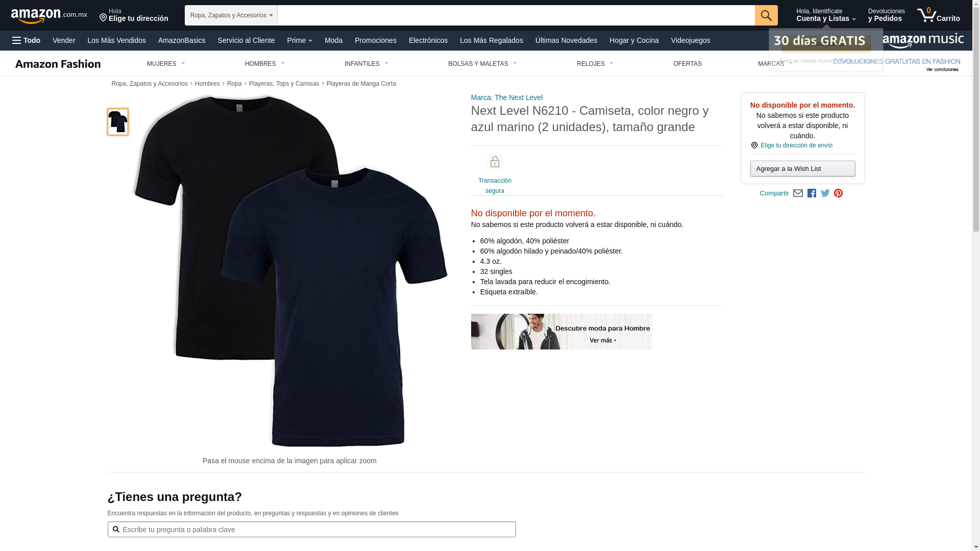Click the search magnifier button

(766, 15)
